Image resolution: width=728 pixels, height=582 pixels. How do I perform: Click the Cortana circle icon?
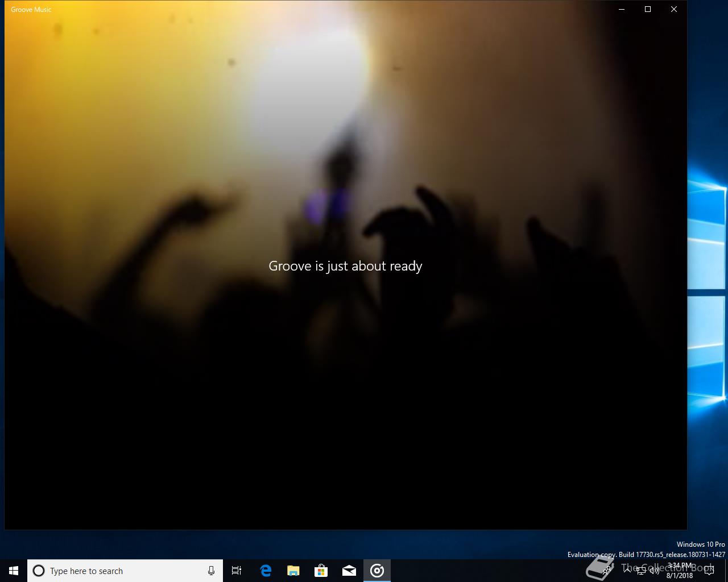[39, 571]
